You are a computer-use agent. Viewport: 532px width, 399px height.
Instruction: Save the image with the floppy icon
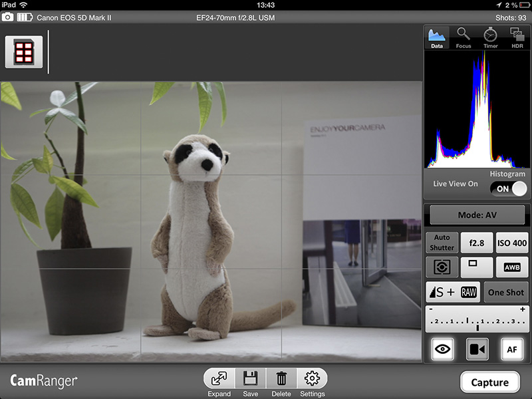tap(250, 379)
